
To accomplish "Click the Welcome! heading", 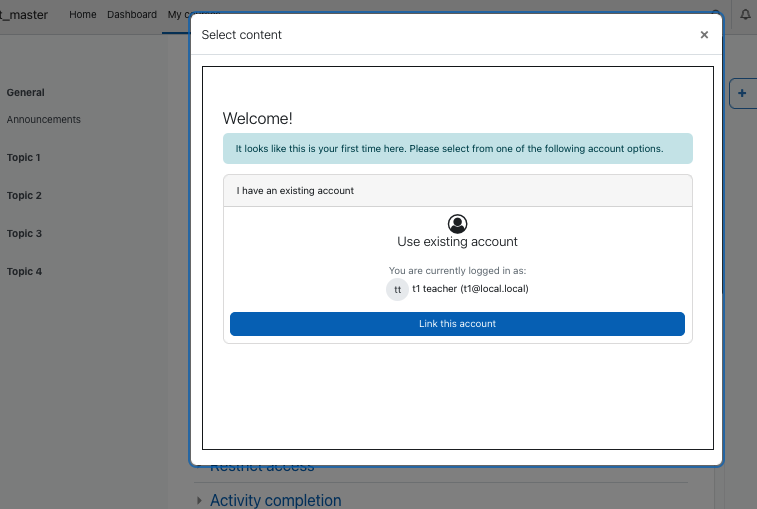I will click(257, 118).
